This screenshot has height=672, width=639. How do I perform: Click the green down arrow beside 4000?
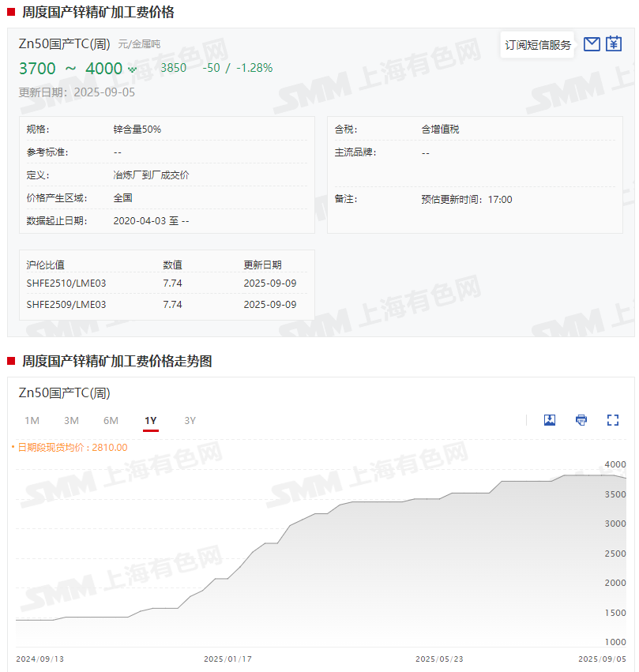133,69
